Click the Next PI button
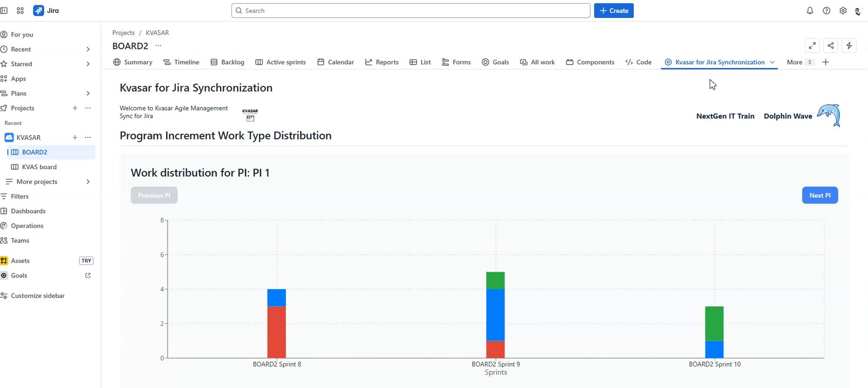 819,195
